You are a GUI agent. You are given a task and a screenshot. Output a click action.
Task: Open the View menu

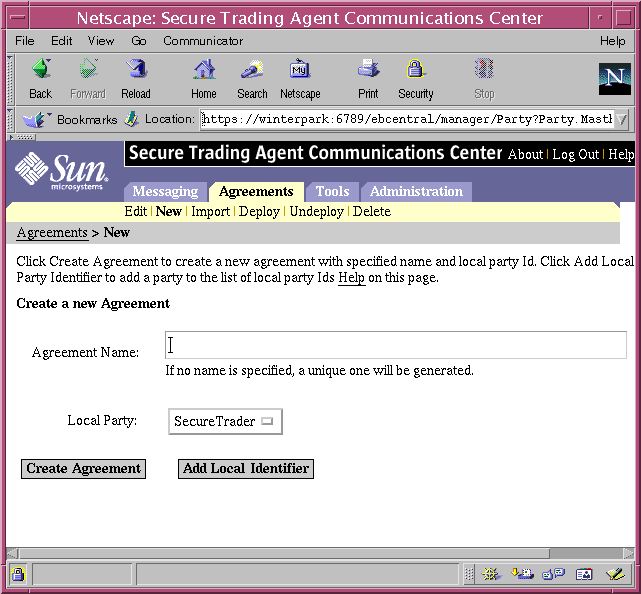(101, 41)
